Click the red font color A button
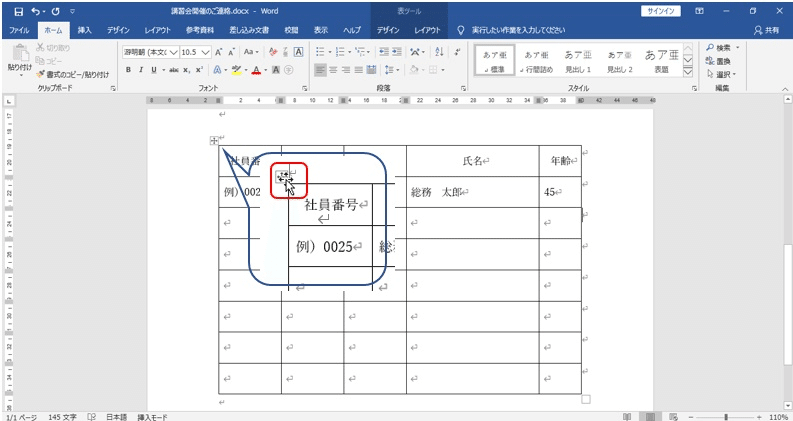The image size is (793, 421). tap(256, 70)
